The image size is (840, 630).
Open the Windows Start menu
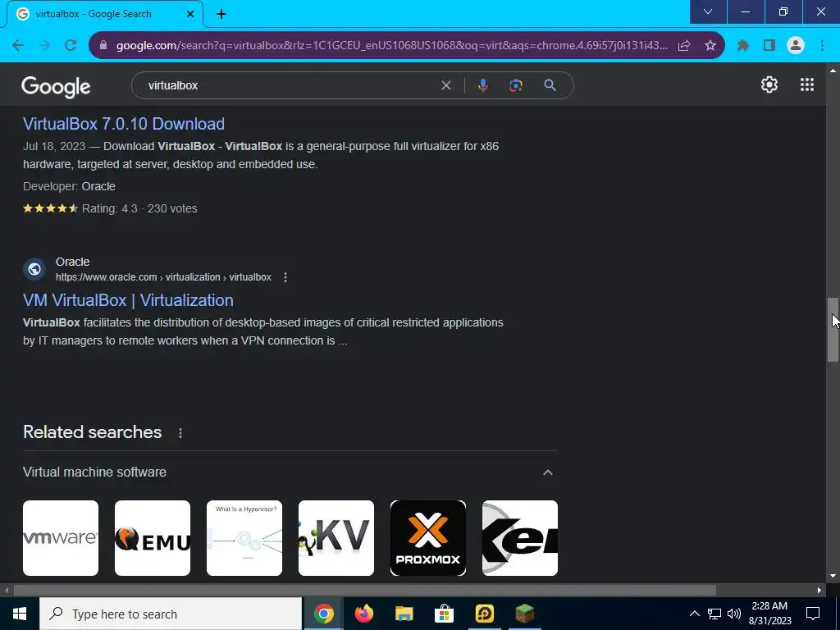point(20,614)
